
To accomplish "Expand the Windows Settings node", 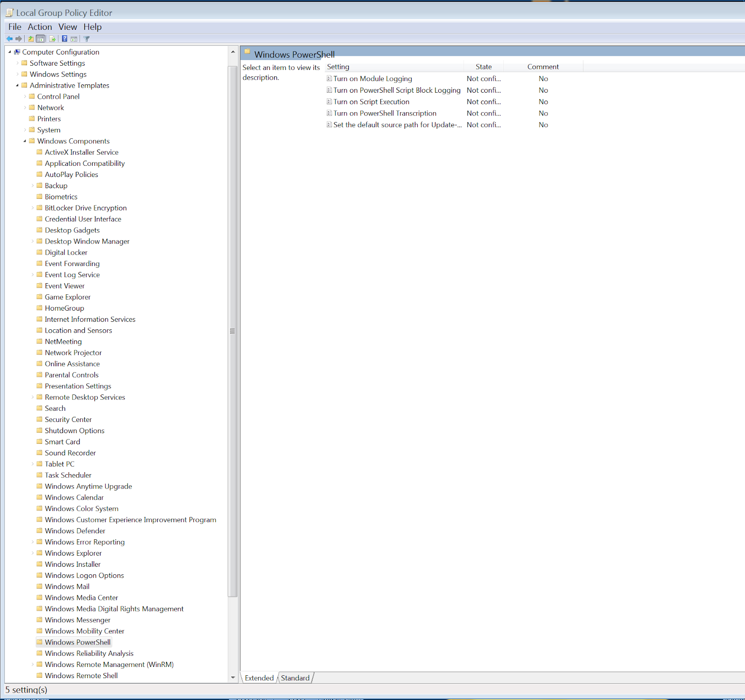I will [x=18, y=74].
